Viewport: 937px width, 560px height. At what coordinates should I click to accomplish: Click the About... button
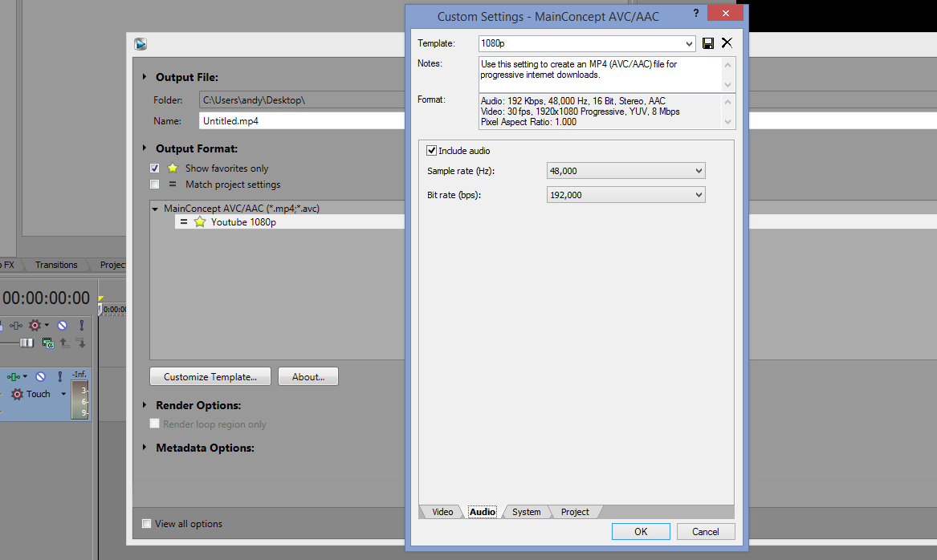point(308,377)
